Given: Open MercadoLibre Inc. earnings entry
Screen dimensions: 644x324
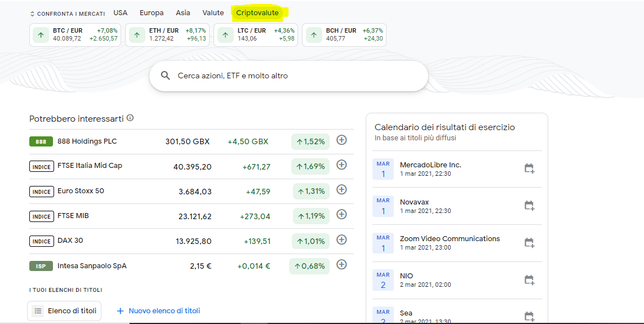Looking at the screenshot, I should (457, 169).
